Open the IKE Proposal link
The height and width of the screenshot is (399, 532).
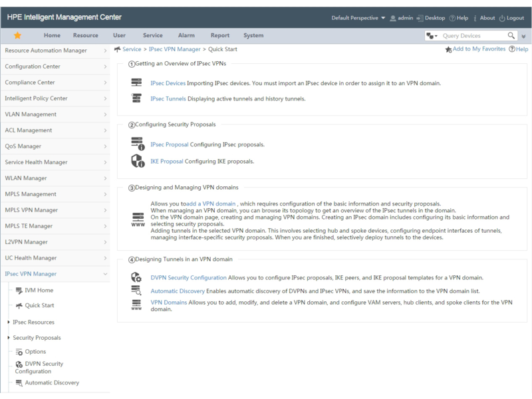pos(167,162)
